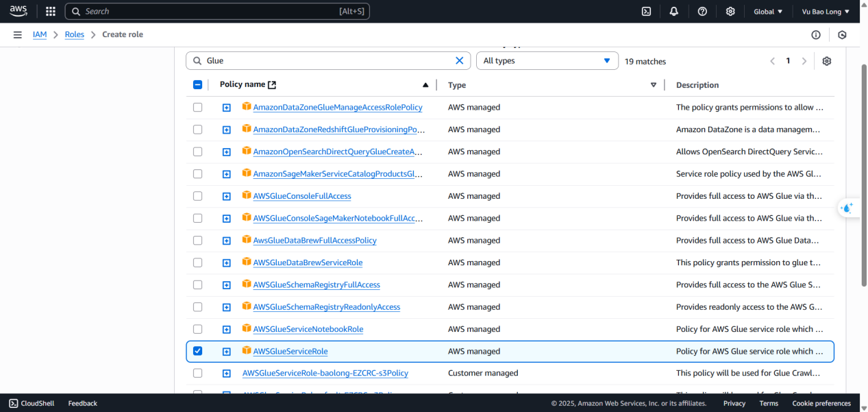868x412 pixels.
Task: Open the All types filter dropdown
Action: point(547,60)
